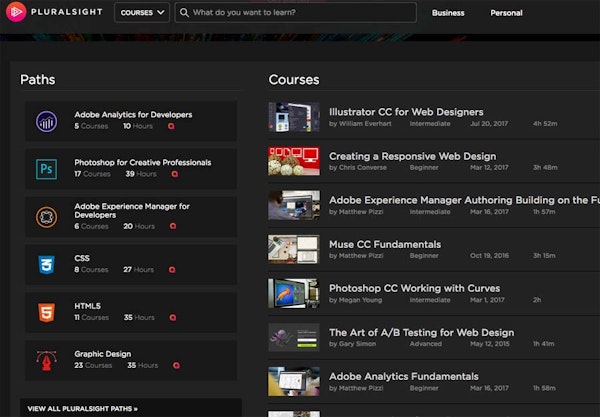Go to the Personal menu item

pos(506,13)
